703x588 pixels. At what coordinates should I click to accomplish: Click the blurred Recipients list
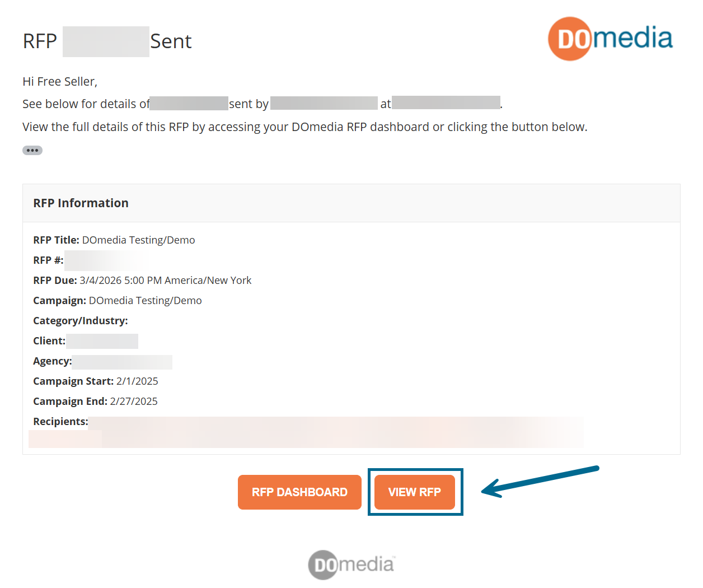pyautogui.click(x=336, y=431)
